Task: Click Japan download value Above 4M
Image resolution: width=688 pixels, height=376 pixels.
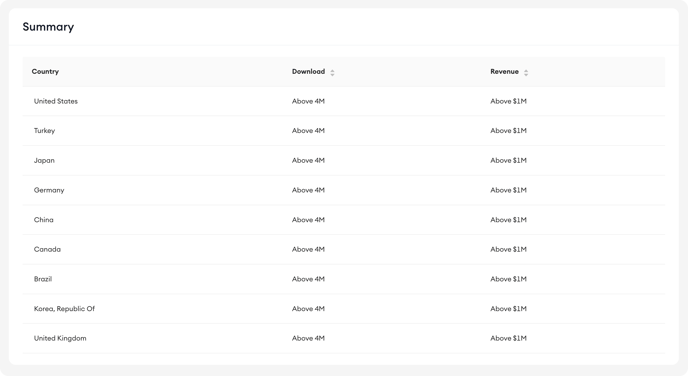Action: [308, 161]
